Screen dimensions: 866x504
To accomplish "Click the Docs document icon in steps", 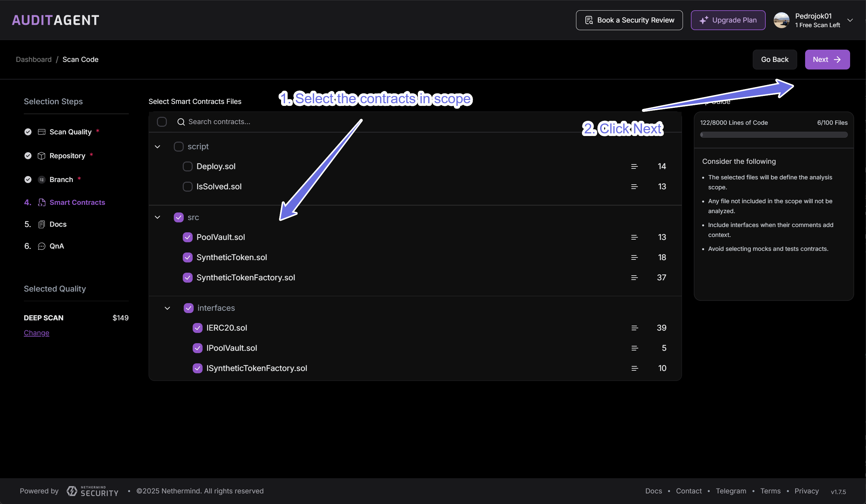I will click(42, 224).
